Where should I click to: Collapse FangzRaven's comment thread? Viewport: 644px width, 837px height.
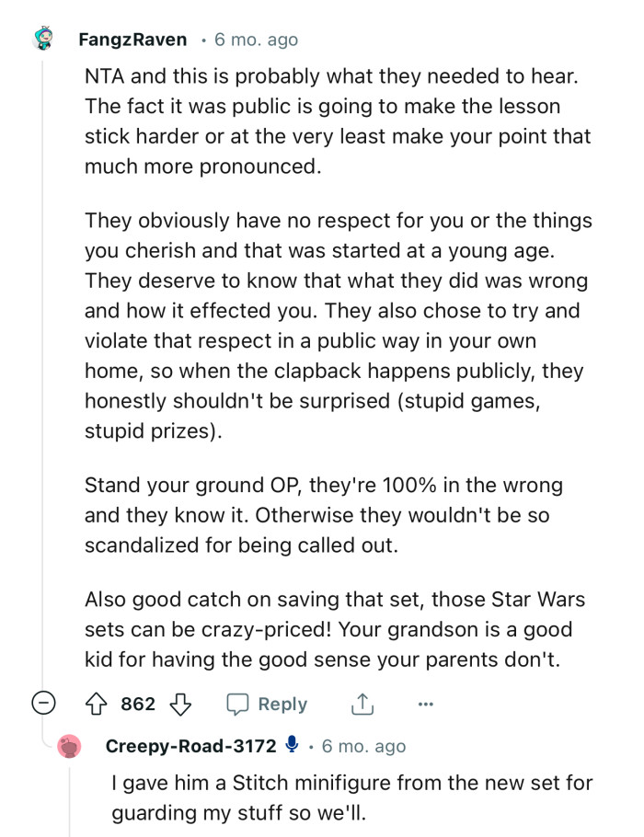42,705
